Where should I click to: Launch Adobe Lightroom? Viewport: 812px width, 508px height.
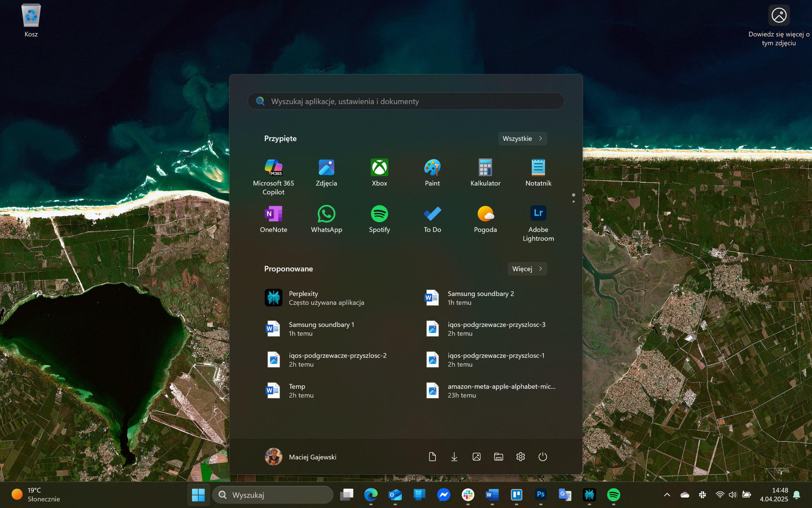[x=538, y=223]
